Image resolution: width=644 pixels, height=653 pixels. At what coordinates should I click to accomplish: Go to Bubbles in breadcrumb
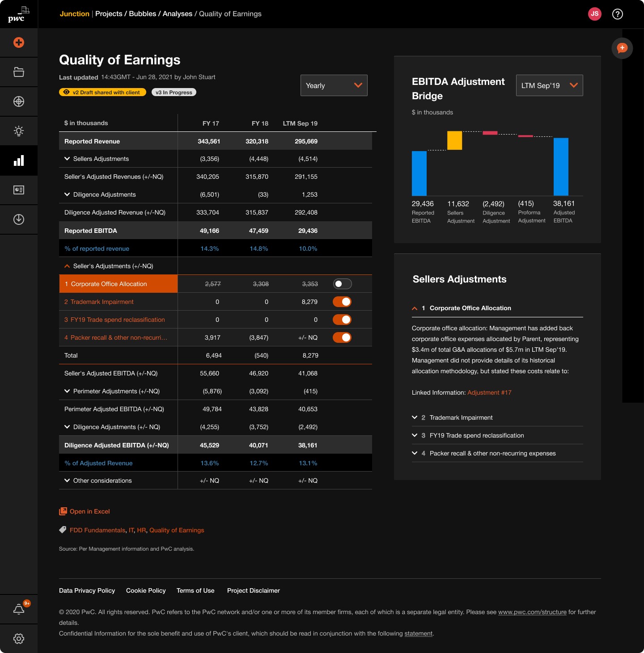(143, 14)
